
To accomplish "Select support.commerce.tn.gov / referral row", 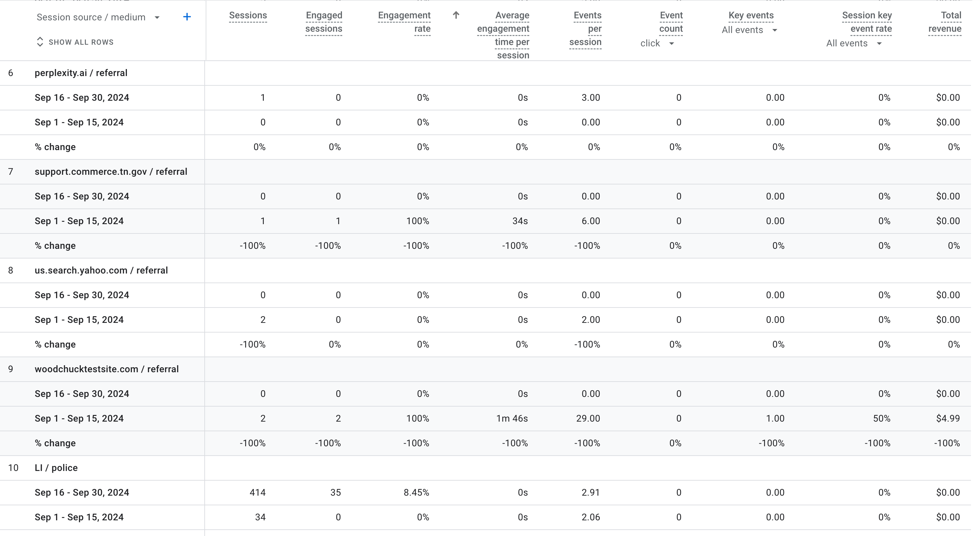I will pyautogui.click(x=111, y=172).
